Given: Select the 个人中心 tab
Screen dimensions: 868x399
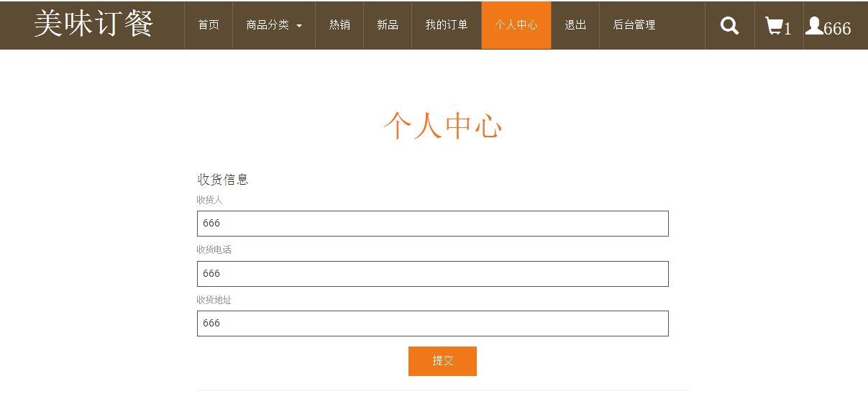Looking at the screenshot, I should [x=516, y=25].
